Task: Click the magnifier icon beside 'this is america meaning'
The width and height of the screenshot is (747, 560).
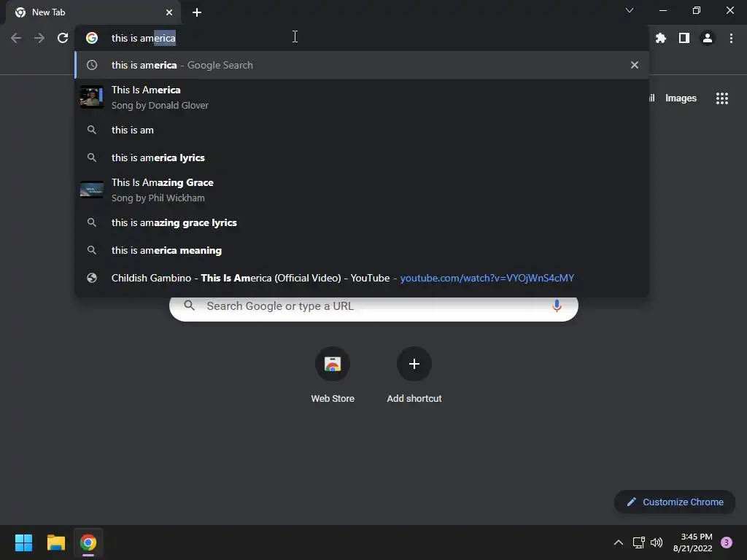Action: [x=92, y=250]
